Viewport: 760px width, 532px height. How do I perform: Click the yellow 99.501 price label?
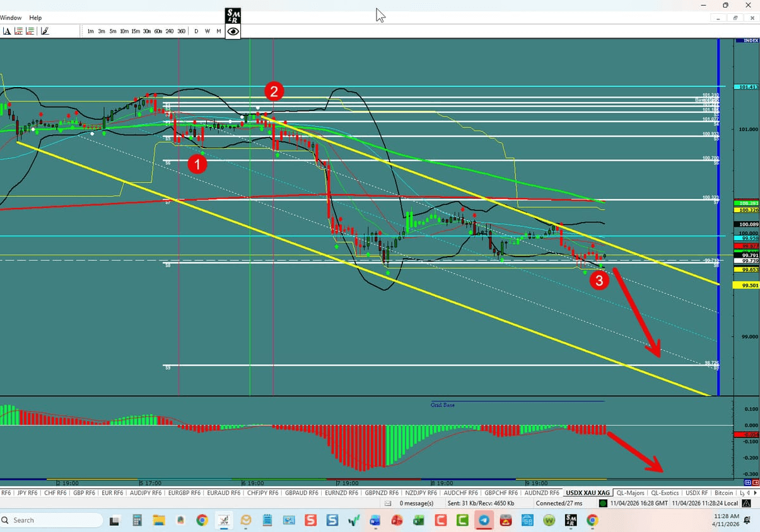coord(747,285)
